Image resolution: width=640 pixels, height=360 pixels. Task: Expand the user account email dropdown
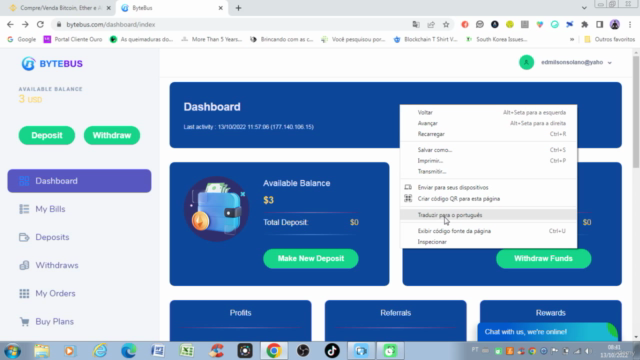576,62
